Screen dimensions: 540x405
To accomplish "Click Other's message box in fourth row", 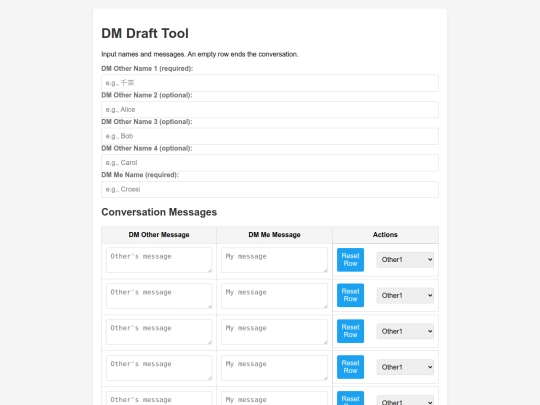I will coord(159,367).
